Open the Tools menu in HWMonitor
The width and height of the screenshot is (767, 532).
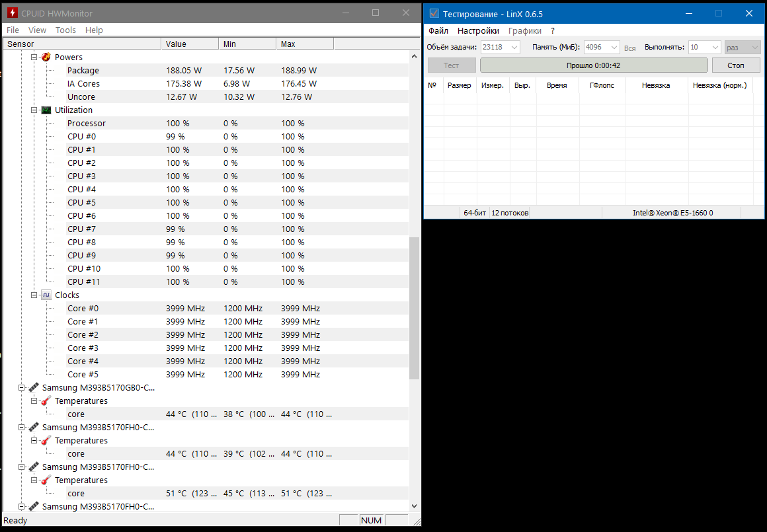click(65, 30)
